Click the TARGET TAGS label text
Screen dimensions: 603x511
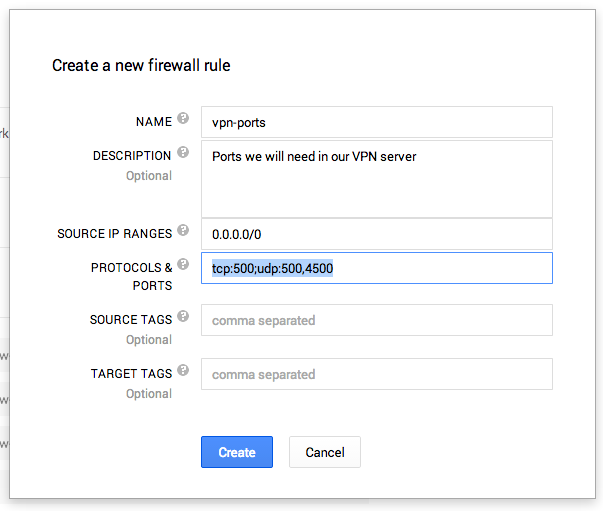point(131,374)
